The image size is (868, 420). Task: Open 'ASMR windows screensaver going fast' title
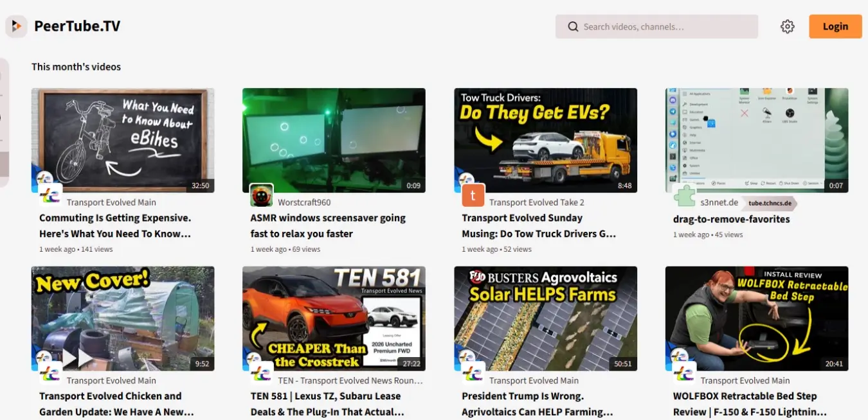pos(328,226)
